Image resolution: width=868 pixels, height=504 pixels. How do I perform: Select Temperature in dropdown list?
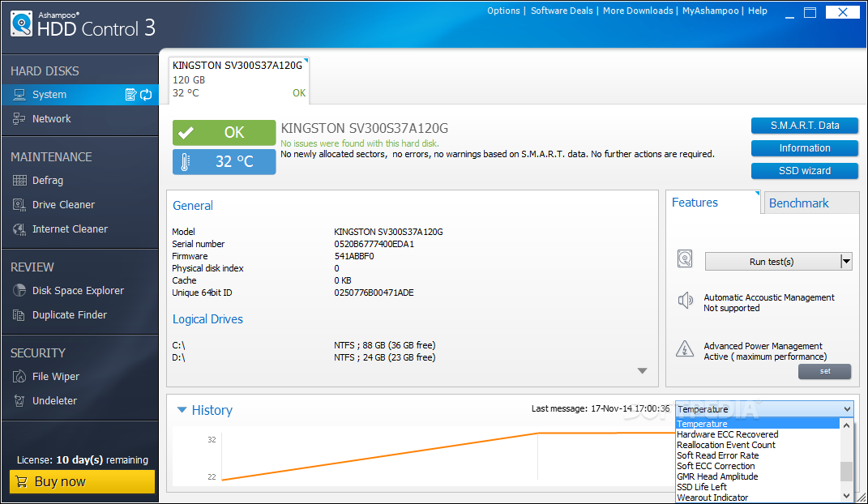coord(757,424)
